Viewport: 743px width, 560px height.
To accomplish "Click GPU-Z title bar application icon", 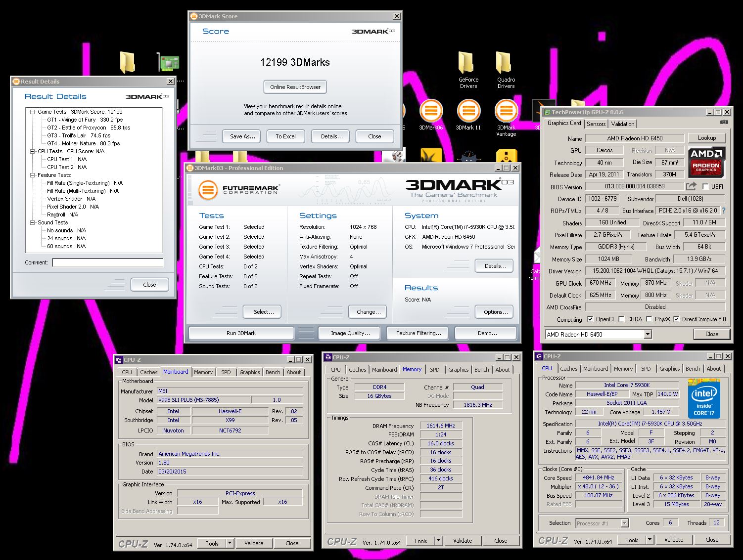I will coord(547,112).
